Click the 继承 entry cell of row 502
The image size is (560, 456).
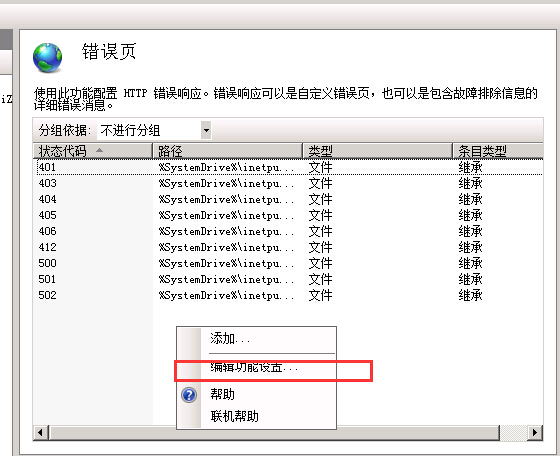[x=470, y=295]
